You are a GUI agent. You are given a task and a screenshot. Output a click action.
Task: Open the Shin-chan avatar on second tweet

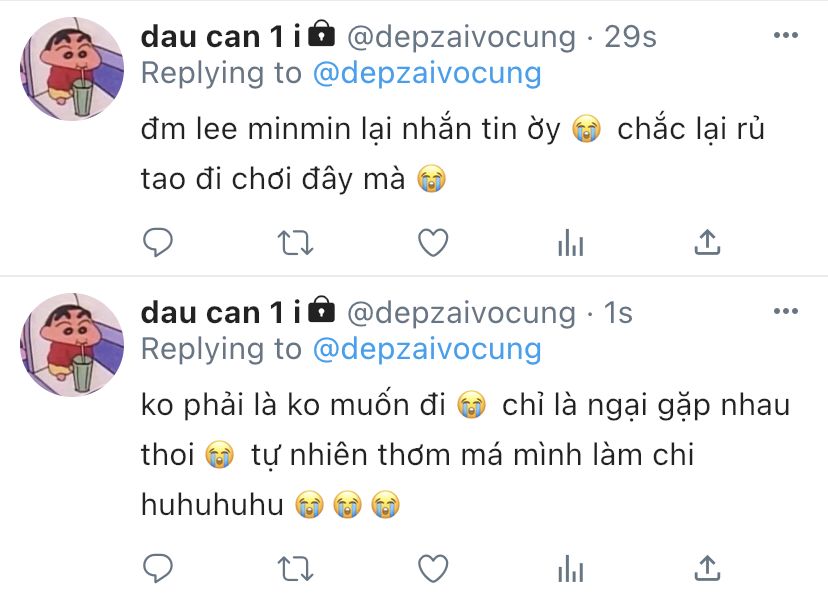(x=72, y=345)
